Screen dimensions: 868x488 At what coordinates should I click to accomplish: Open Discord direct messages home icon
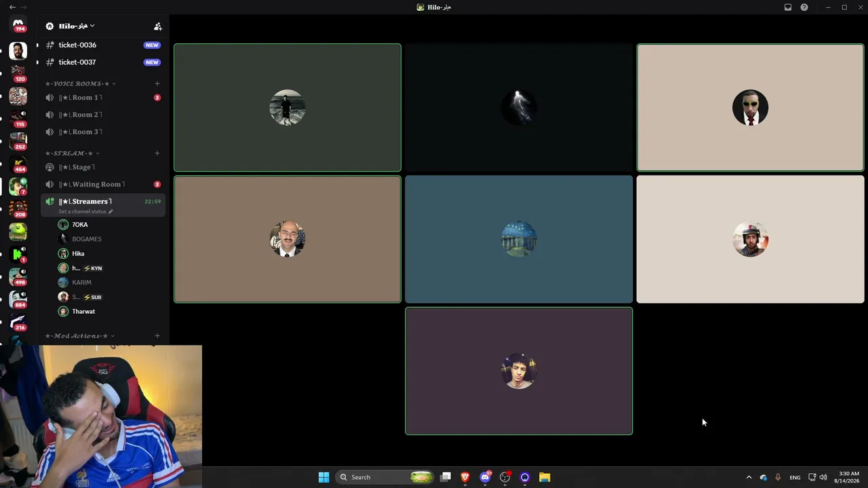coord(18,24)
